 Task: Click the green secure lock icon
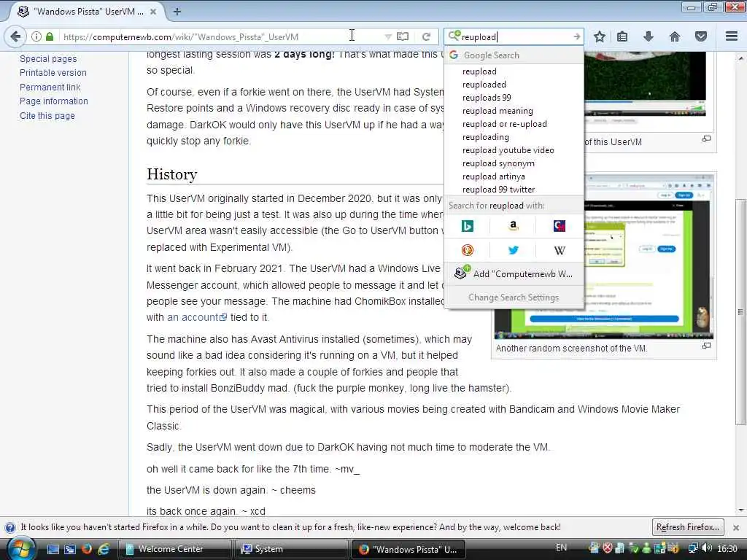(50, 36)
